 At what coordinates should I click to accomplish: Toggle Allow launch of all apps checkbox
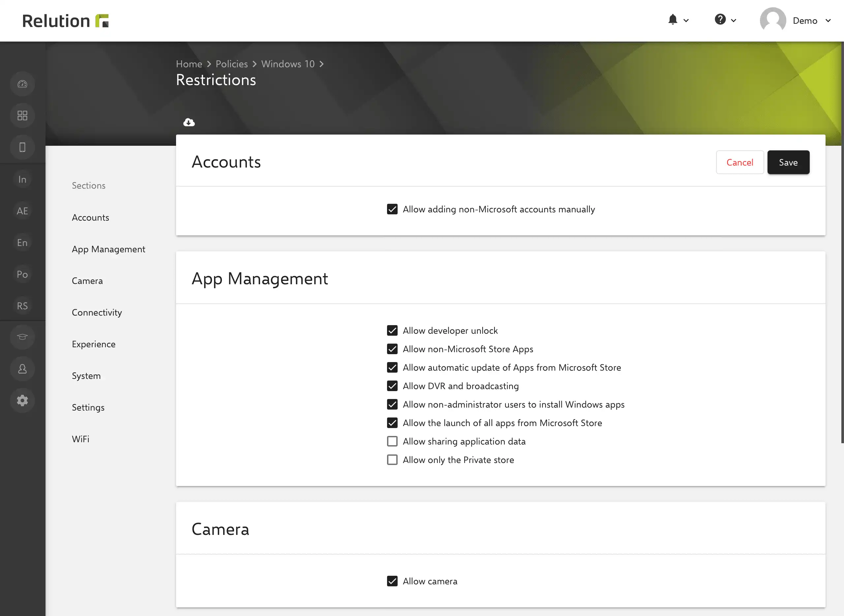[392, 423]
